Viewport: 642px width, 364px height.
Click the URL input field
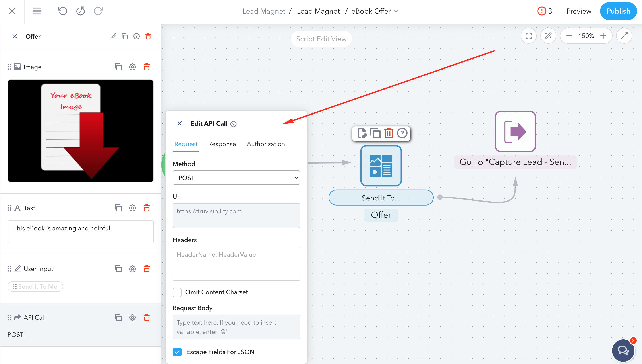tap(236, 211)
